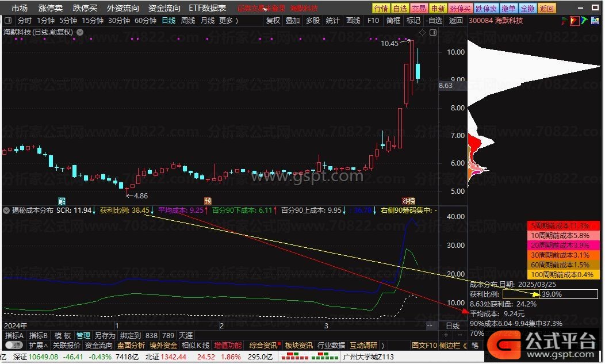Expand more info tabs with the 〉 arrow
The image size is (605, 364).
[383, 345]
